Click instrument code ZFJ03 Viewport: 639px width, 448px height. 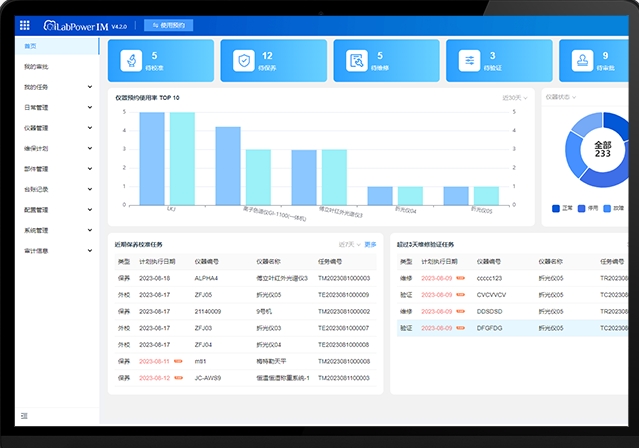203,328
